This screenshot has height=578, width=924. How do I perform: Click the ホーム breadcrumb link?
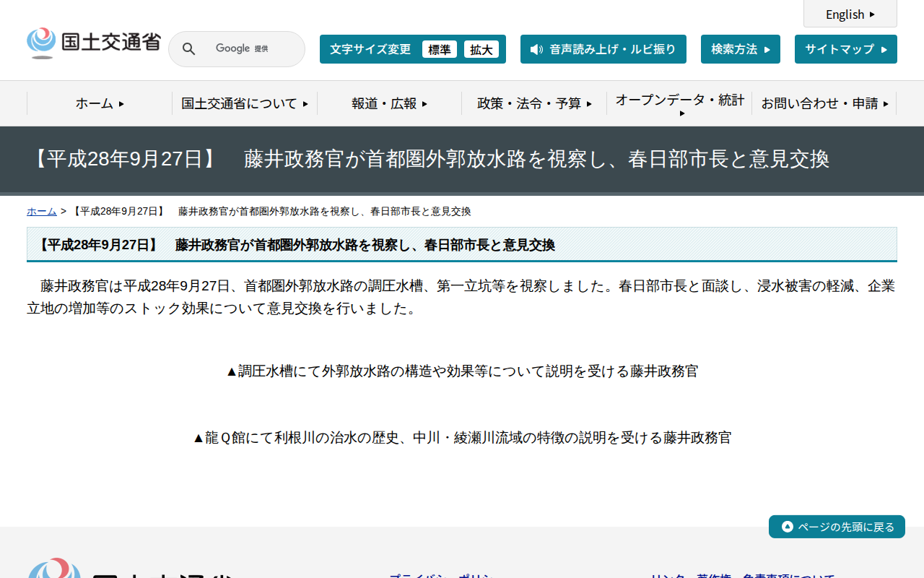41,211
